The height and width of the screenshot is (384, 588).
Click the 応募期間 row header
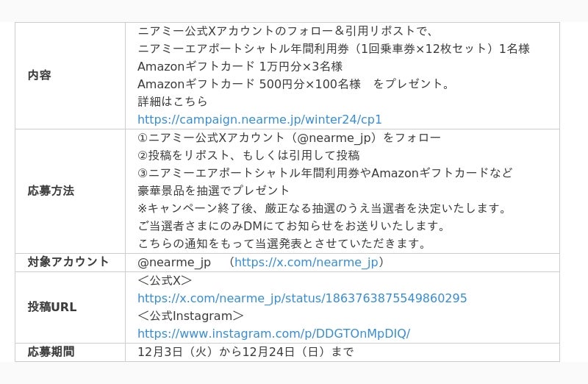[70, 352]
